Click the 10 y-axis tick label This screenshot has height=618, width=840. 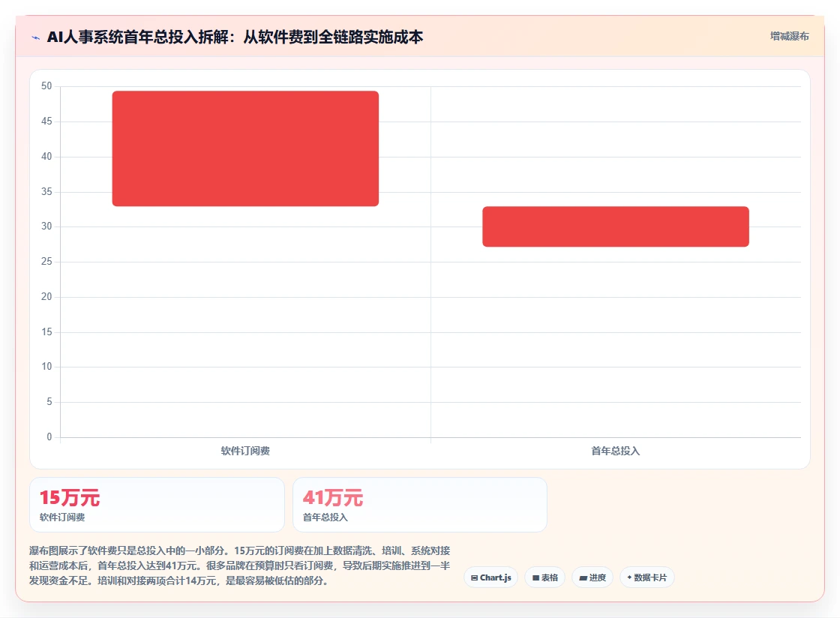pos(46,366)
